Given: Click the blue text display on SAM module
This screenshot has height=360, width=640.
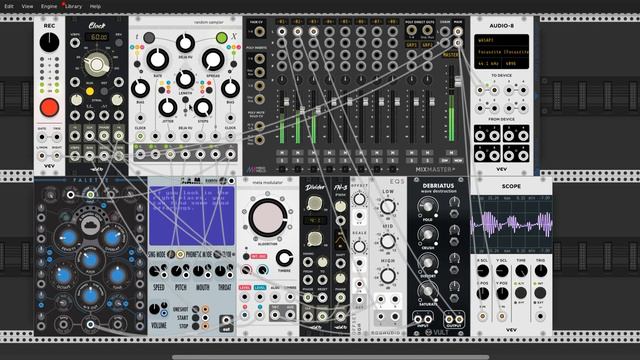Looking at the screenshot, I should (x=191, y=216).
